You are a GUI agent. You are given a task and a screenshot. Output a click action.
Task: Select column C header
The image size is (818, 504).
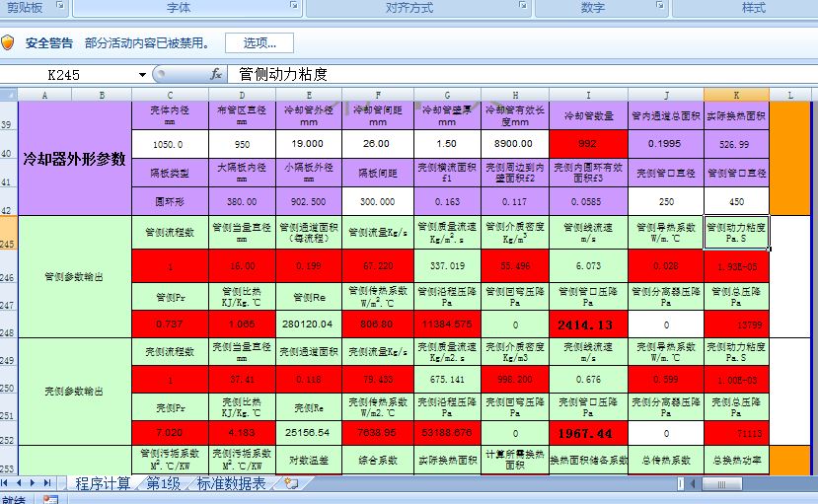(170, 95)
